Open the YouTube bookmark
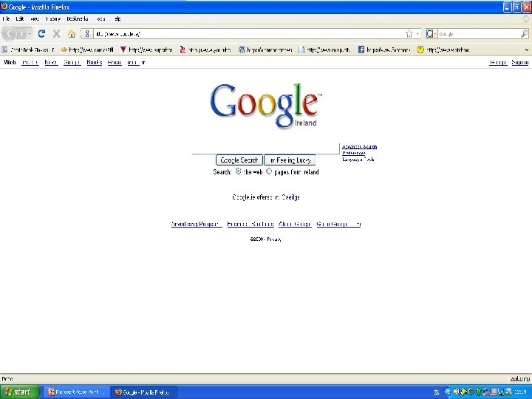Image resolution: width=532 pixels, height=399 pixels. click(x=205, y=50)
